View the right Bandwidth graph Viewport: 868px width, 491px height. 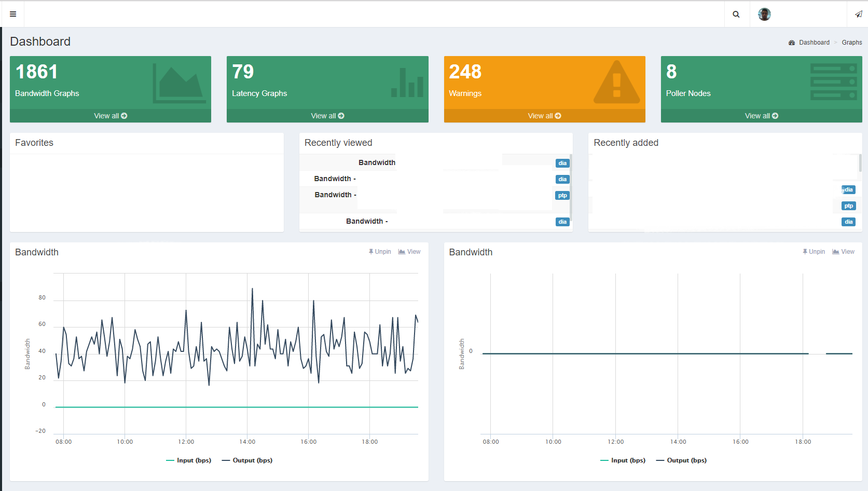[x=843, y=252]
